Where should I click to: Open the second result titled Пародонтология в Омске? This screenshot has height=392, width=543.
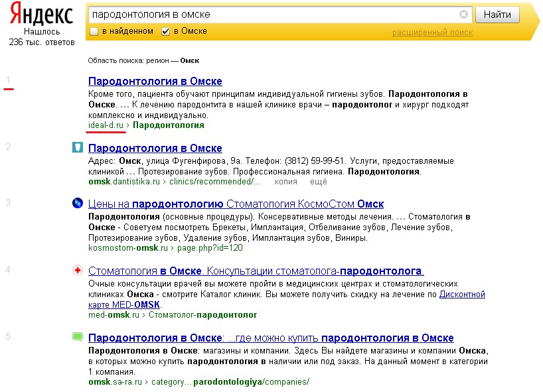(155, 149)
